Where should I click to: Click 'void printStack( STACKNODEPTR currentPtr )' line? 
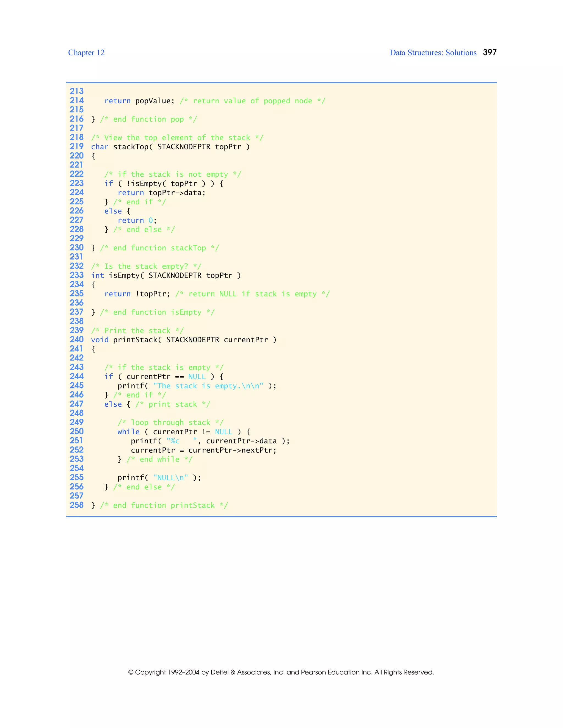click(184, 340)
